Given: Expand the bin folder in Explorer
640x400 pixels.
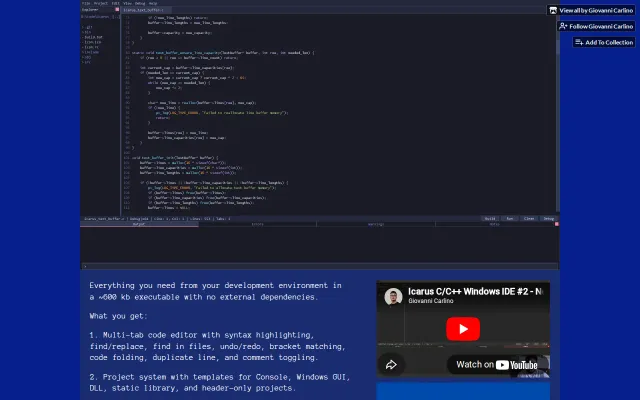Looking at the screenshot, I should 87,32.
